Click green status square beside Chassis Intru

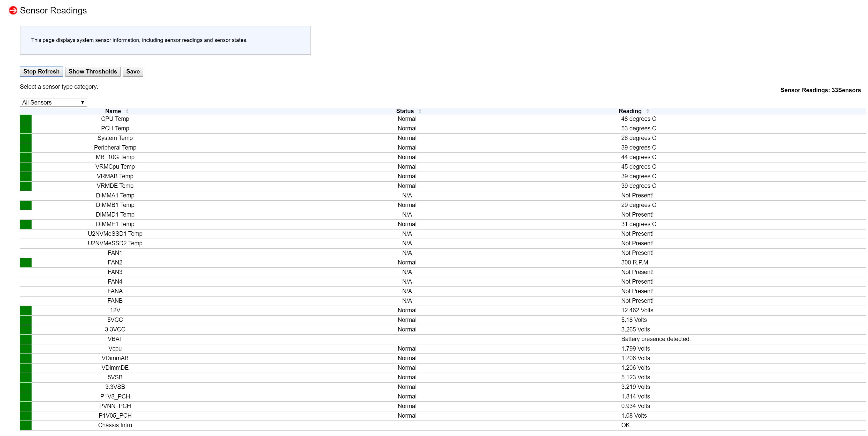(26, 425)
